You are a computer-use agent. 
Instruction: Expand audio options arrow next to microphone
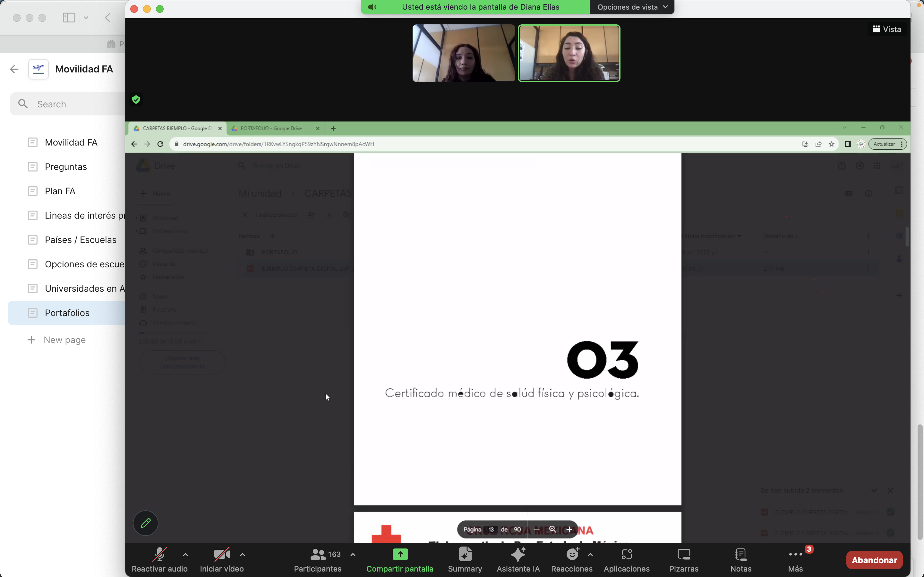point(185,555)
